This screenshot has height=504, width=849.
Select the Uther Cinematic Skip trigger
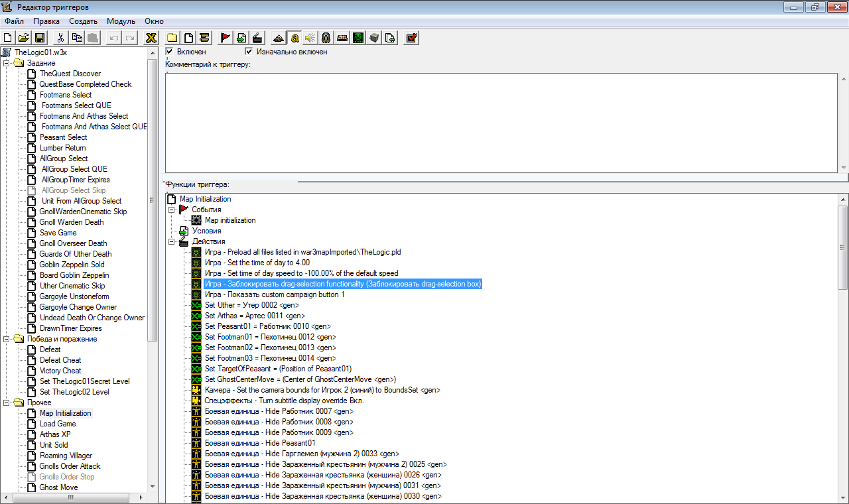[x=72, y=286]
